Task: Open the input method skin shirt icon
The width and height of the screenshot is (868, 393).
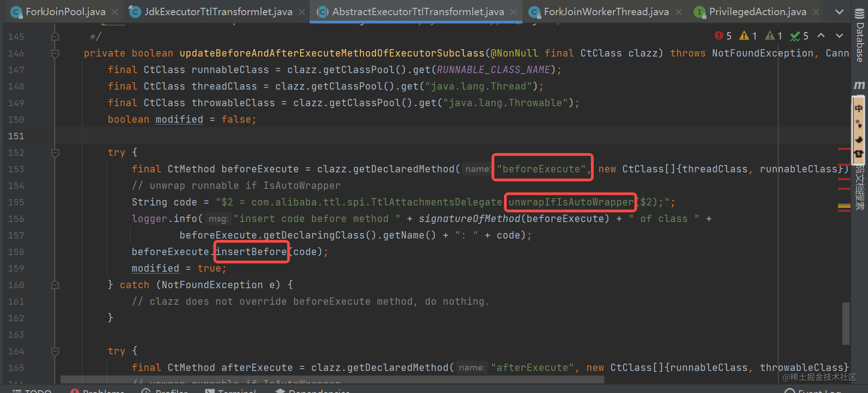Action: pos(858,154)
